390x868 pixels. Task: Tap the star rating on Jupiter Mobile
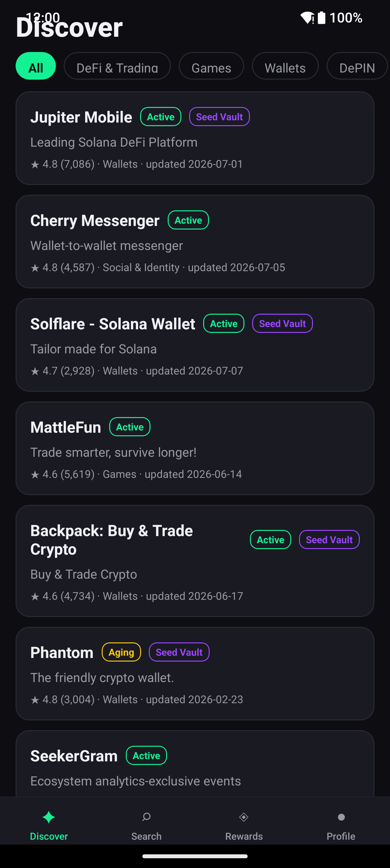click(x=62, y=164)
